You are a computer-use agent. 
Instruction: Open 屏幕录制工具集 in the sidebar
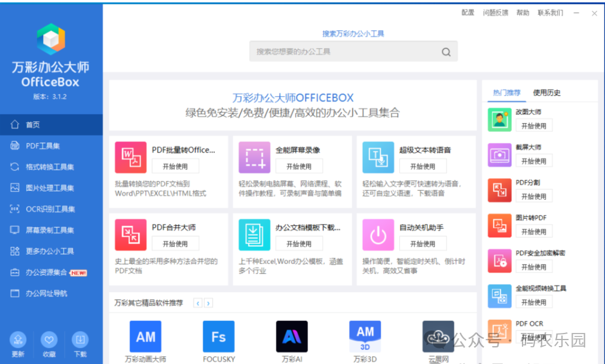pos(51,230)
